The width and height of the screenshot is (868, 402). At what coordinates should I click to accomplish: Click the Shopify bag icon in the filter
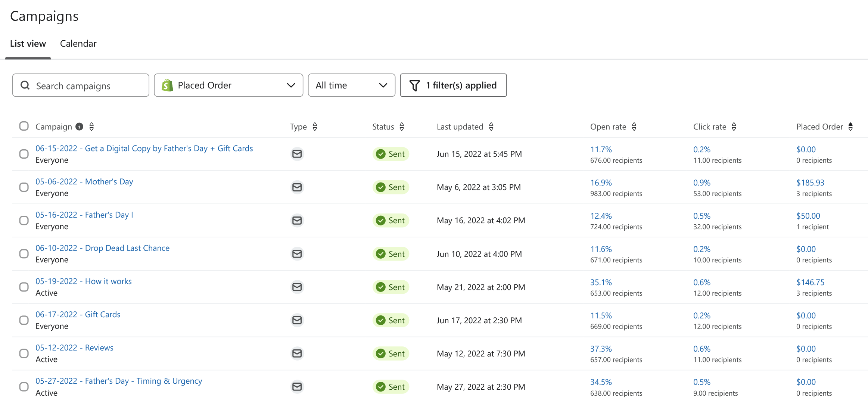[168, 85]
